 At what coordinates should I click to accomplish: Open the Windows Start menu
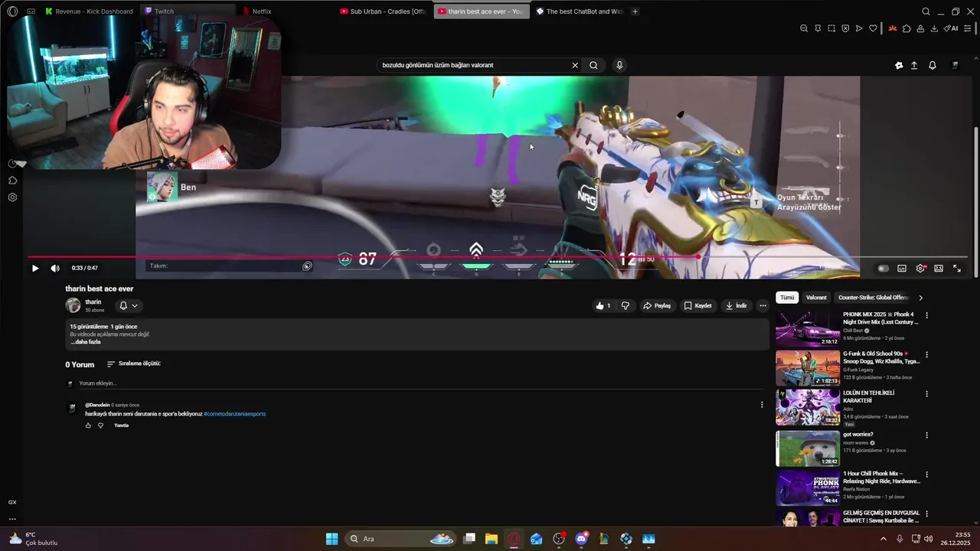pos(332,539)
